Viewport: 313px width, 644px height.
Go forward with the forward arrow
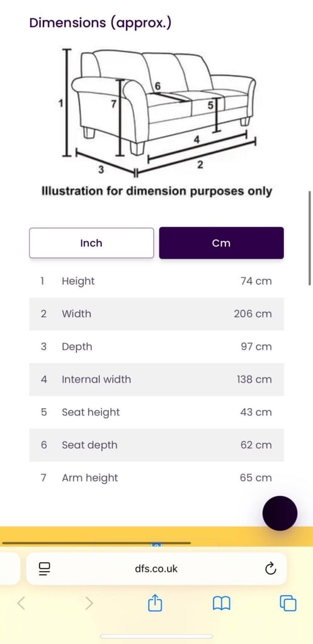(x=89, y=603)
